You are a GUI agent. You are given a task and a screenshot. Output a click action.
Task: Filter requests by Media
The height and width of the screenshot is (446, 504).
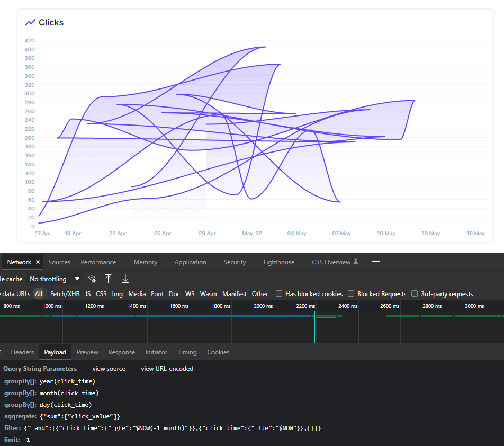click(137, 294)
